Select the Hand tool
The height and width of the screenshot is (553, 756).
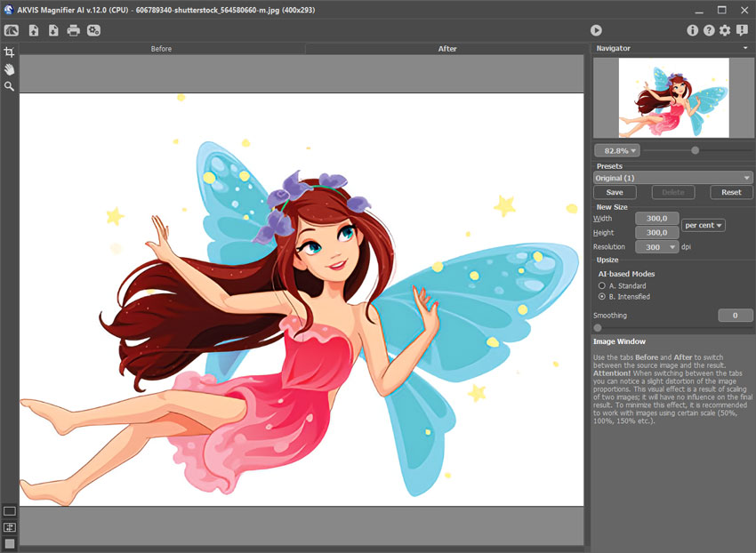9,69
